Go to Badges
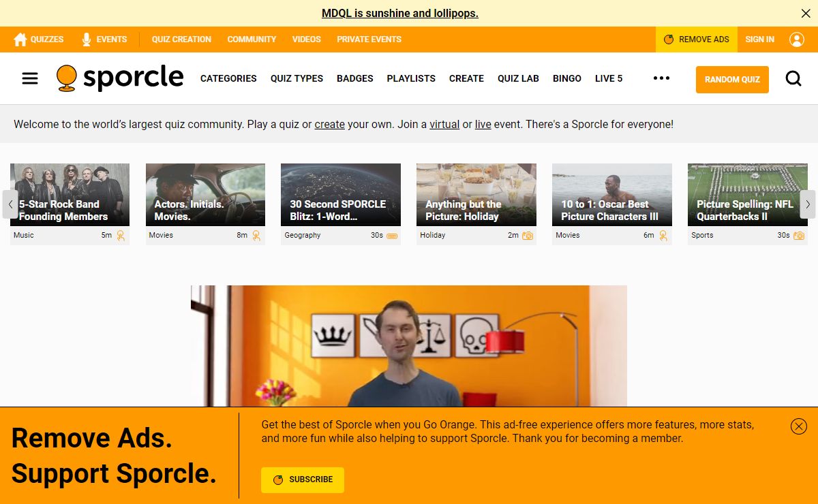818x504 pixels. click(355, 78)
